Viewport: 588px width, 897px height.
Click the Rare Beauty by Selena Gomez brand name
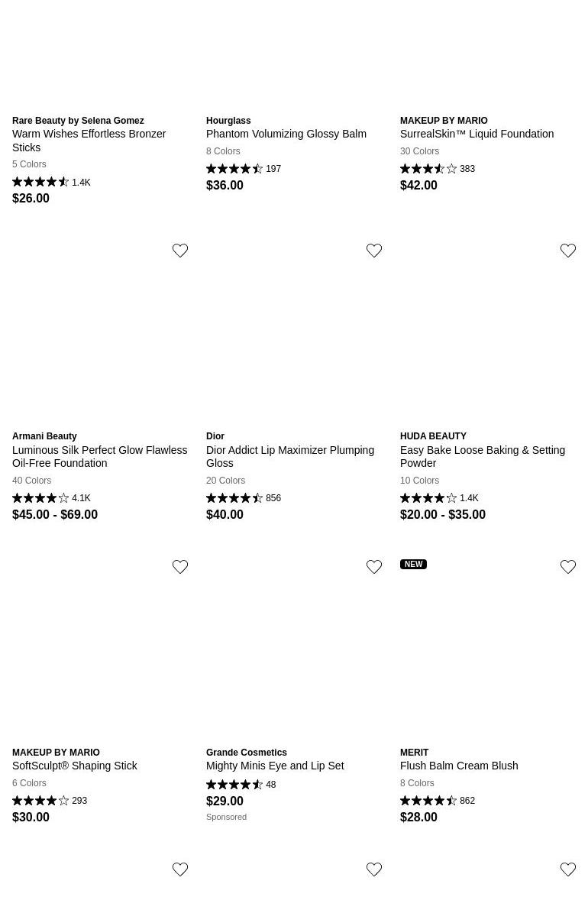pyautogui.click(x=78, y=121)
